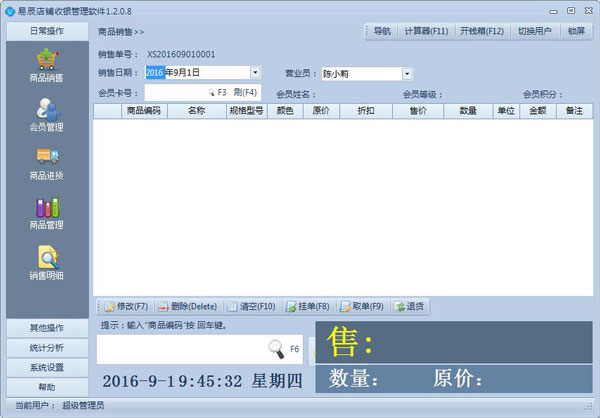Click the 数量 column header
This screenshot has width=600, height=418.
coord(468,111)
